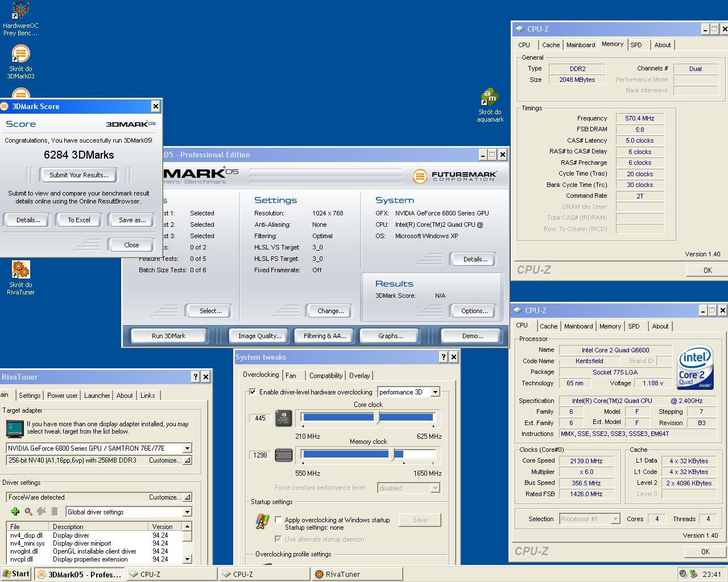This screenshot has width=728, height=582.
Task: Click Submit Your Results button
Action: [x=78, y=174]
